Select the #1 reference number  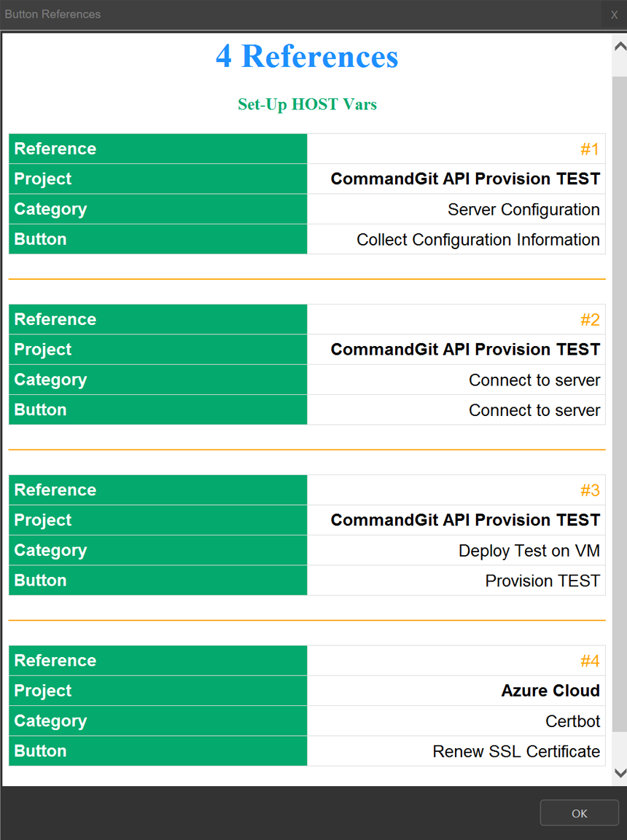click(590, 149)
